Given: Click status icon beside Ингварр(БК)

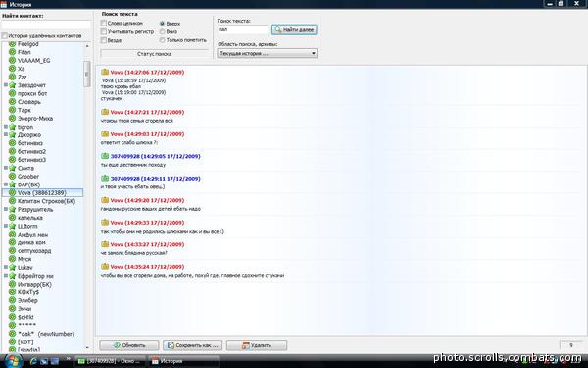Looking at the screenshot, I should [x=12, y=284].
